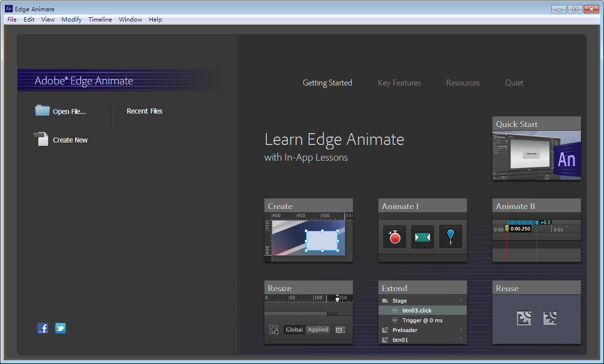Image resolution: width=604 pixels, height=364 pixels.
Task: Open the Resize lesson header
Action: [309, 288]
